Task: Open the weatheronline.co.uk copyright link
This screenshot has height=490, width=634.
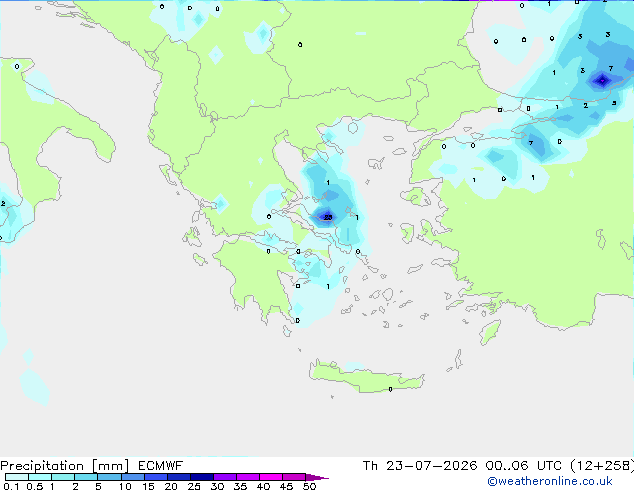Action: [x=549, y=481]
